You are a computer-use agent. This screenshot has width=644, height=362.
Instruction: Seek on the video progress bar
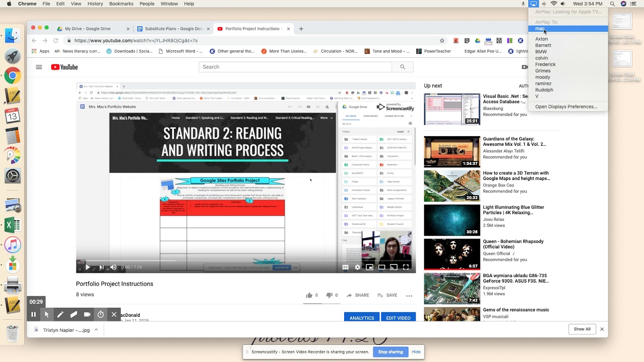pyautogui.click(x=246, y=260)
